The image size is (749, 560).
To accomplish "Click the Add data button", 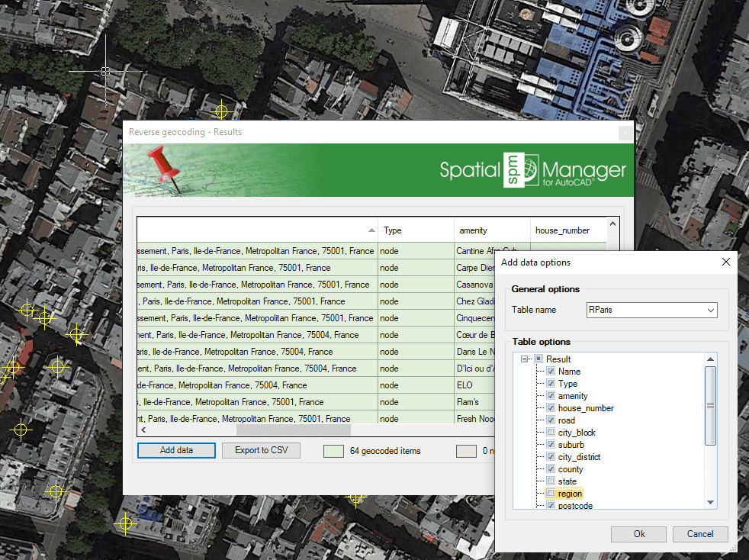I will pyautogui.click(x=176, y=450).
